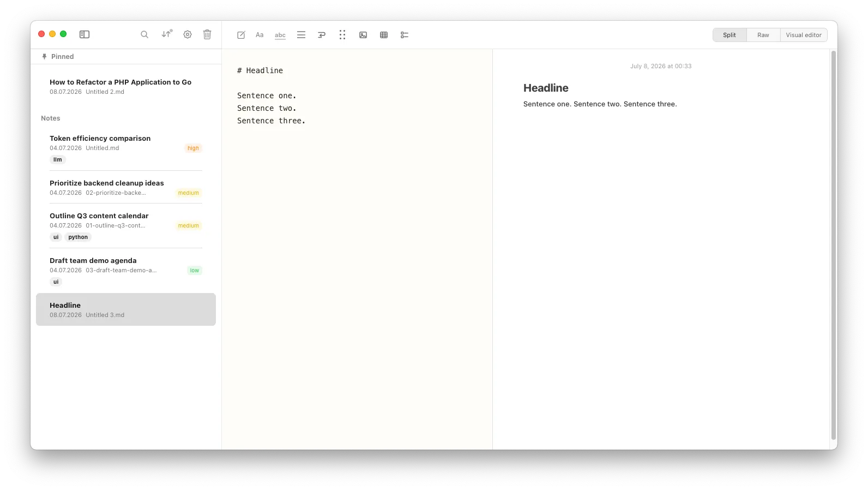Click the yellow minimize window button
The height and width of the screenshot is (490, 868).
coord(52,34)
